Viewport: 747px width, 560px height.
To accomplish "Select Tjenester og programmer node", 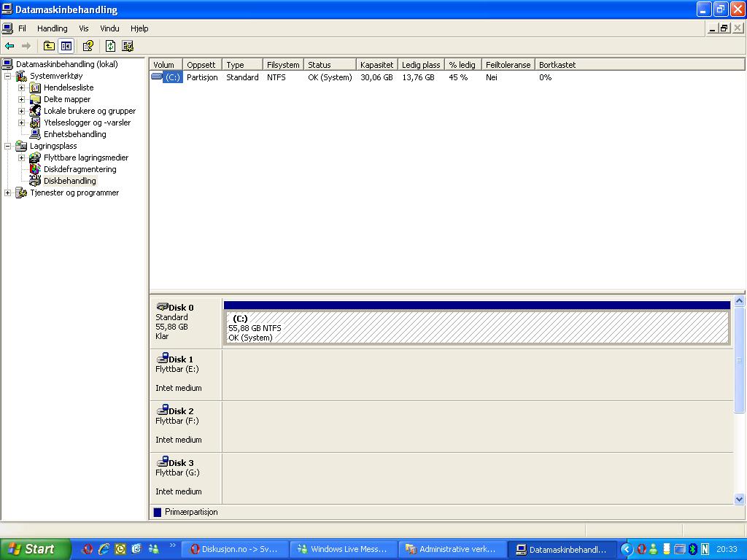I will coord(74,192).
